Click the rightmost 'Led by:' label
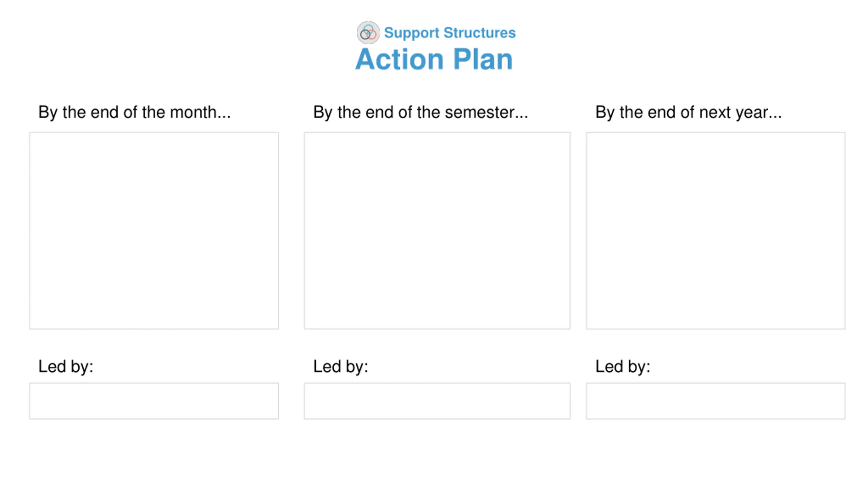868x488 pixels. pos(623,367)
